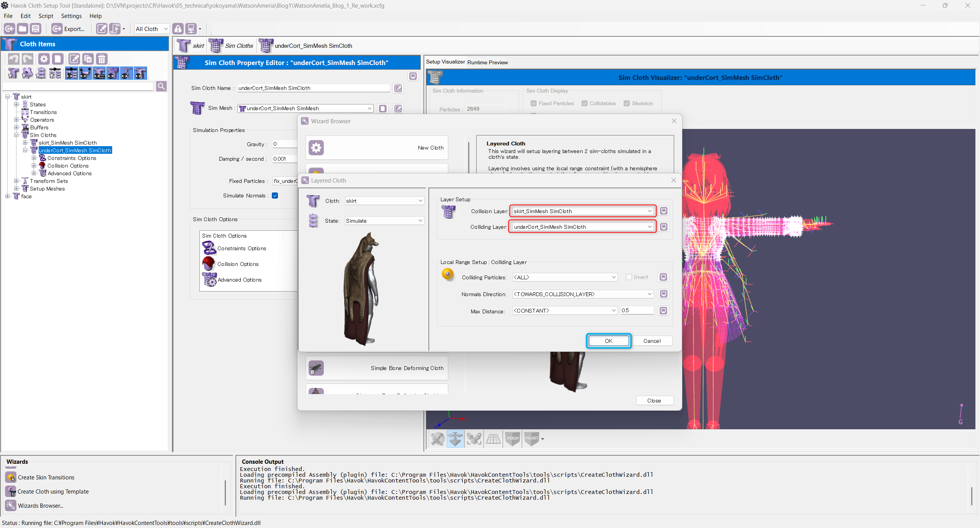Click the grid display icon in viewport toolbar
980x528 pixels.
(x=493, y=439)
